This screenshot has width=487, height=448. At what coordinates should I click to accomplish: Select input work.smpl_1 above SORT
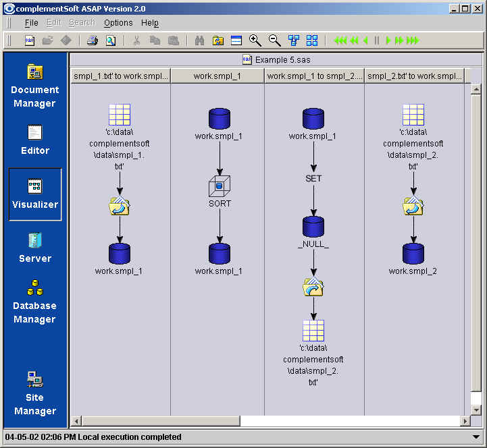click(220, 119)
